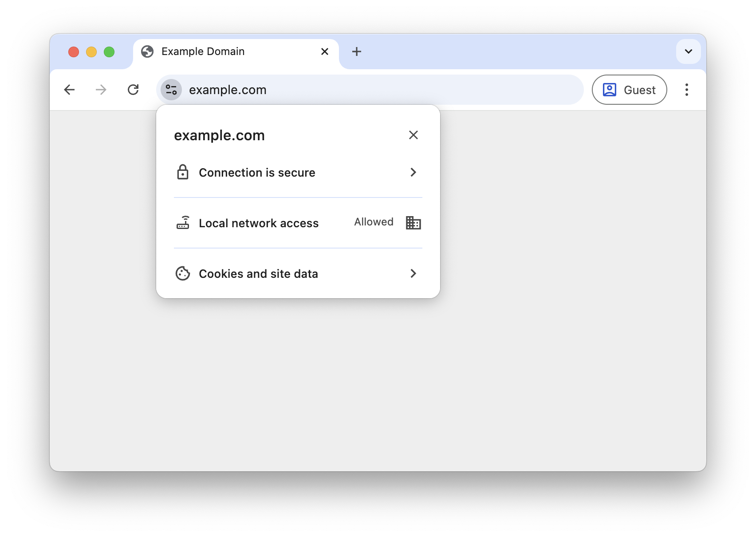Click the managed-by-organization building icon
The height and width of the screenshot is (537, 756).
tap(413, 222)
